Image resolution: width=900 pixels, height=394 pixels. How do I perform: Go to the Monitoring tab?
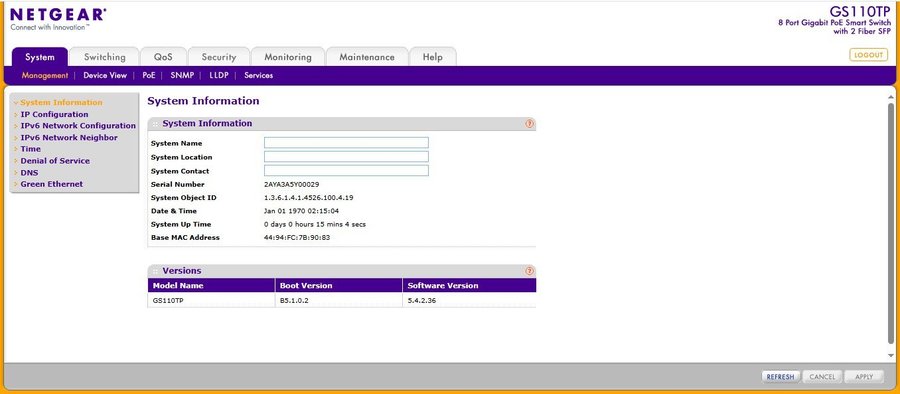tap(288, 57)
